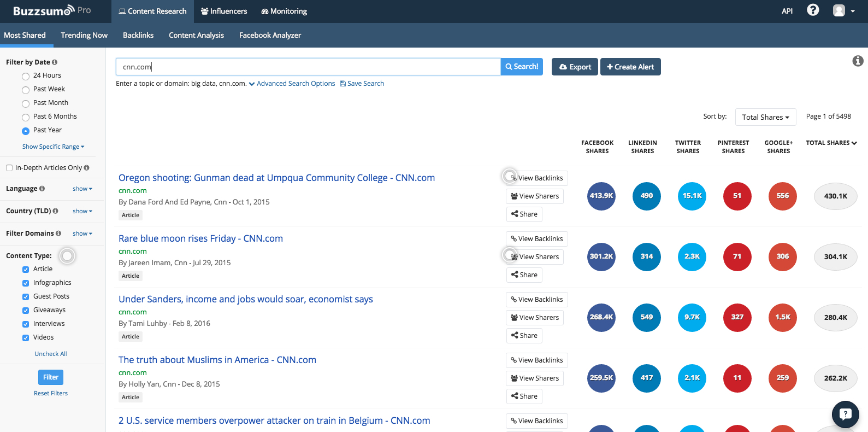Click the Export button
This screenshot has width=868, height=432.
(x=575, y=67)
